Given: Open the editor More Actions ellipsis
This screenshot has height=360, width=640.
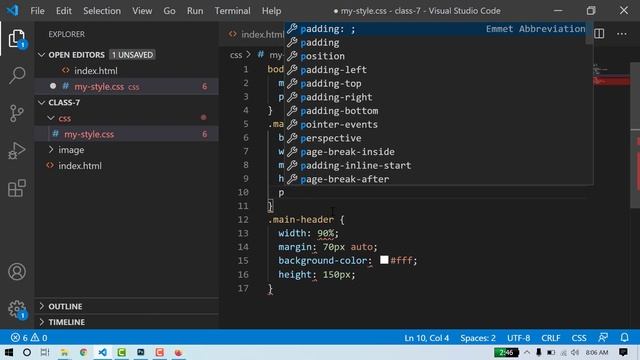Looking at the screenshot, I should (622, 34).
